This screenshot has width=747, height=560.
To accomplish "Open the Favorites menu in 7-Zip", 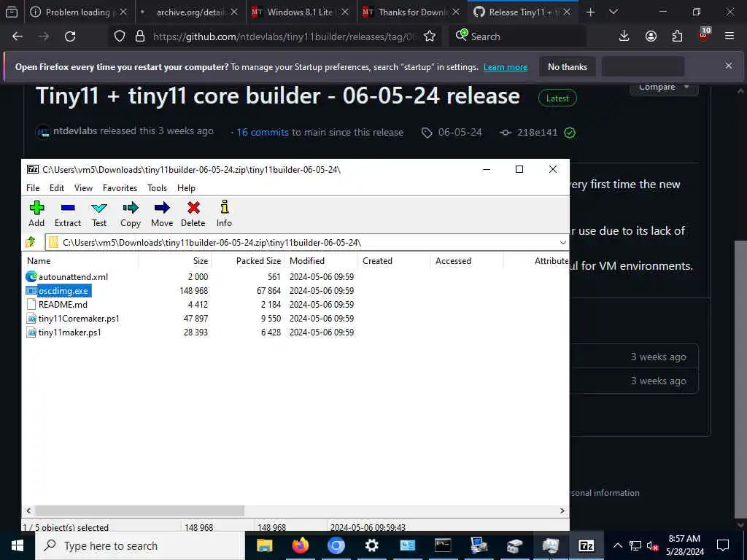I will [120, 188].
